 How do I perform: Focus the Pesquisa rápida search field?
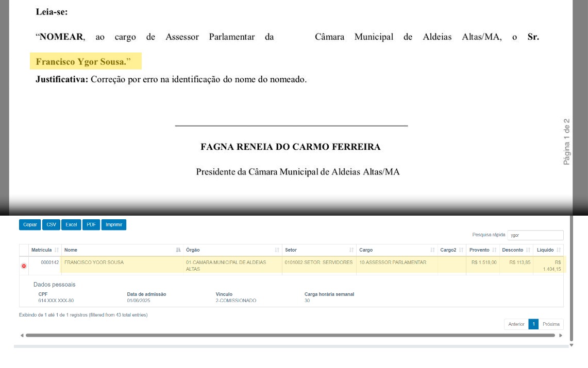point(535,235)
